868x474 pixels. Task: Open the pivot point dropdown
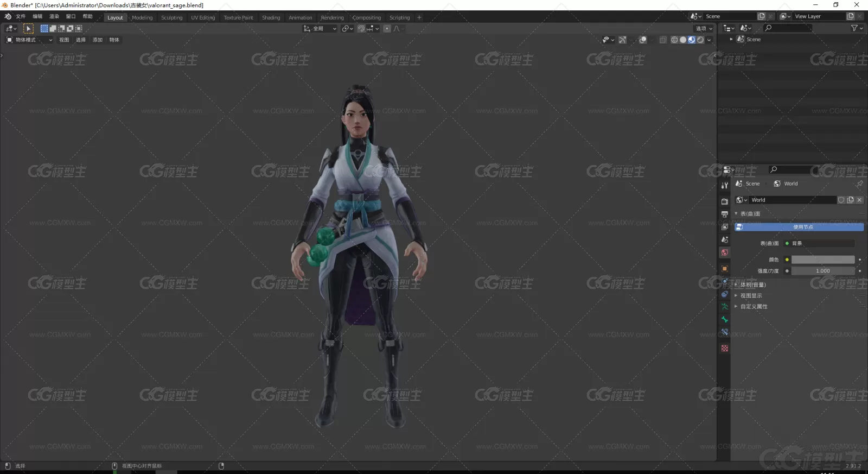(x=347, y=29)
